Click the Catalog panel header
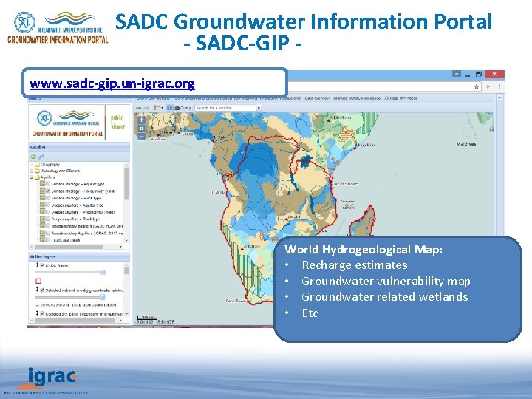The height and width of the screenshot is (399, 532). tap(79, 147)
